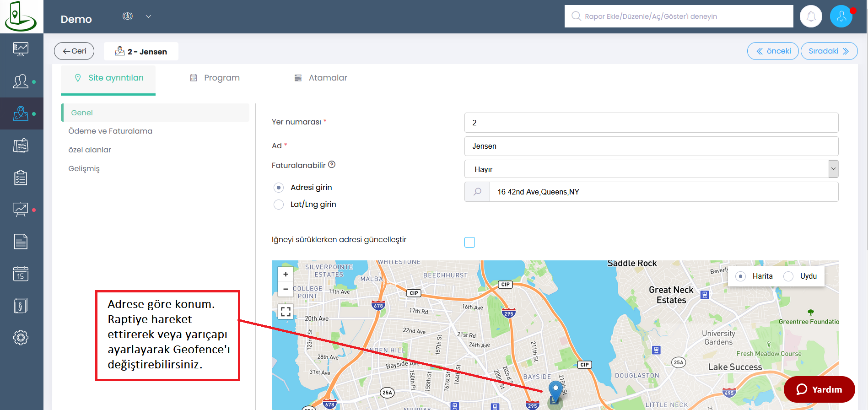Toggle fullscreen map view

(x=286, y=312)
